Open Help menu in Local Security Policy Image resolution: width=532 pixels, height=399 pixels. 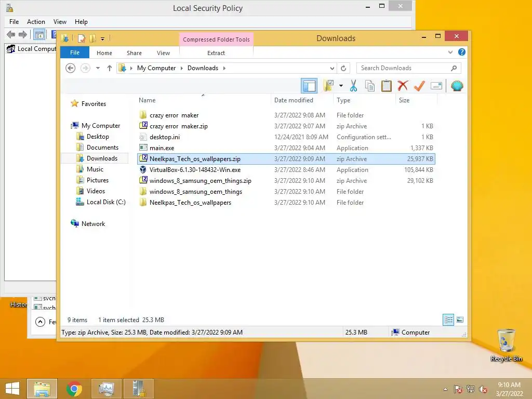81,22
